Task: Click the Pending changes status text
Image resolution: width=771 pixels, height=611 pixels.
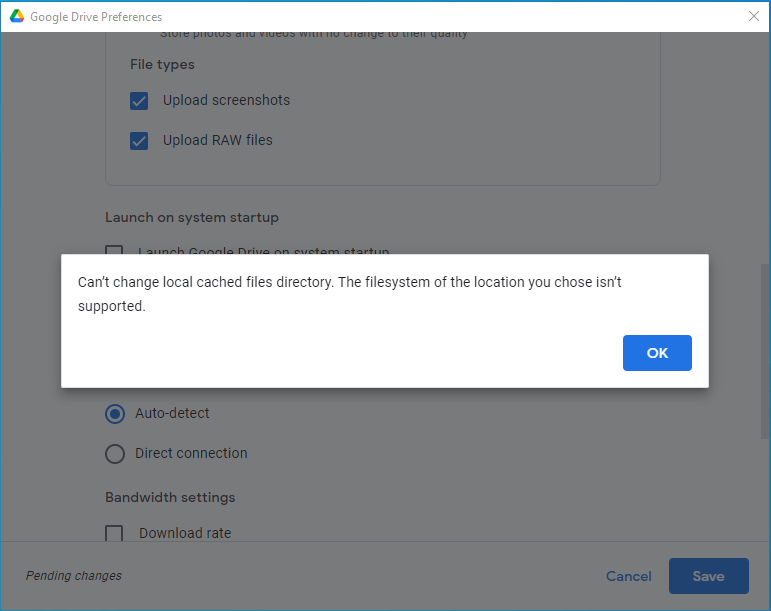Action: point(74,576)
